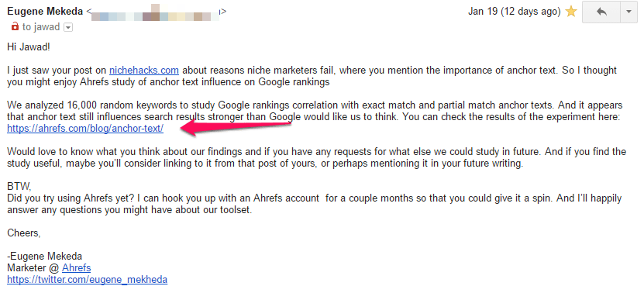This screenshot has width=644, height=293.
Task: Click the 'Marketer @' signature text
Action: [x=33, y=268]
